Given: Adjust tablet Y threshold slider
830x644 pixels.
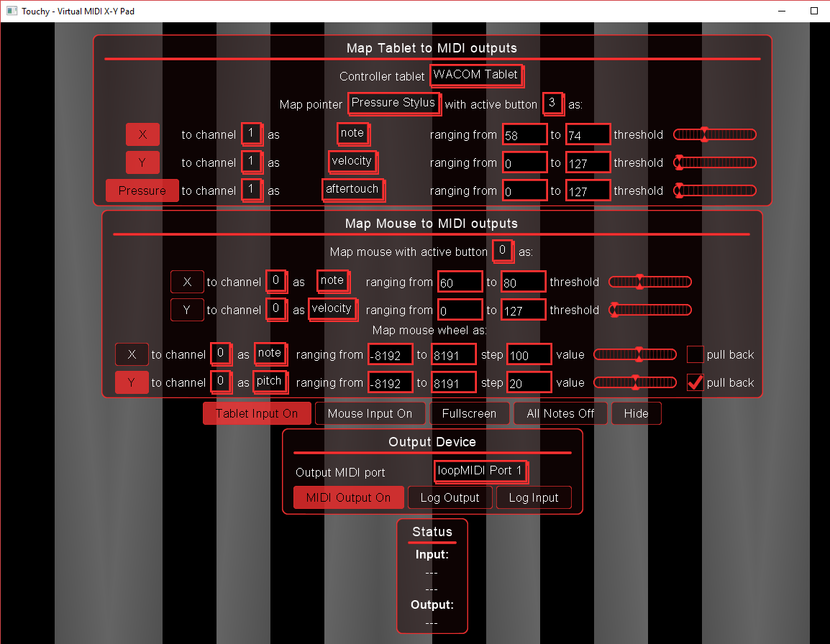Looking at the screenshot, I should tap(715, 162).
